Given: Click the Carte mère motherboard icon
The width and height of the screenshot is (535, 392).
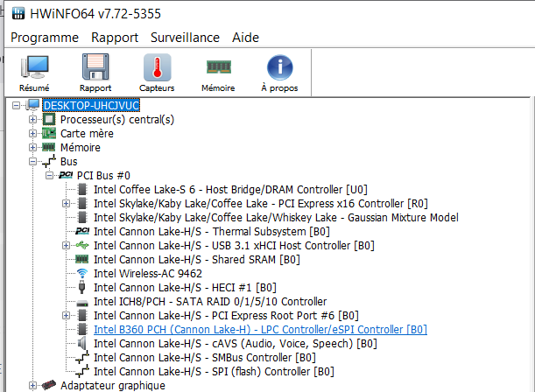Looking at the screenshot, I should (x=49, y=133).
